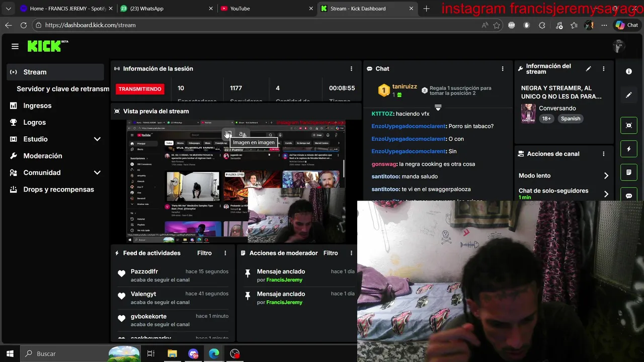The height and width of the screenshot is (362, 644).
Task: Toggle stream preview widget in right sidebar
Action: coord(629,126)
